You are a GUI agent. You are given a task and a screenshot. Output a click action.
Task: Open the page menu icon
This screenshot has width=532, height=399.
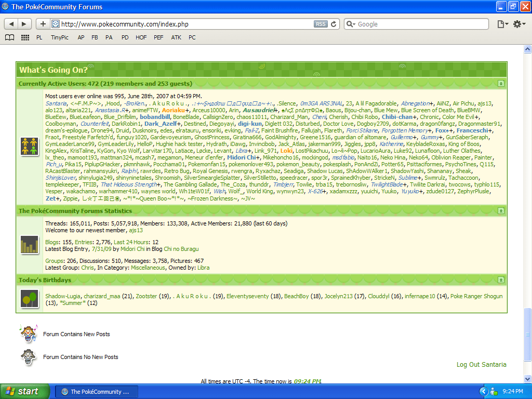503,24
